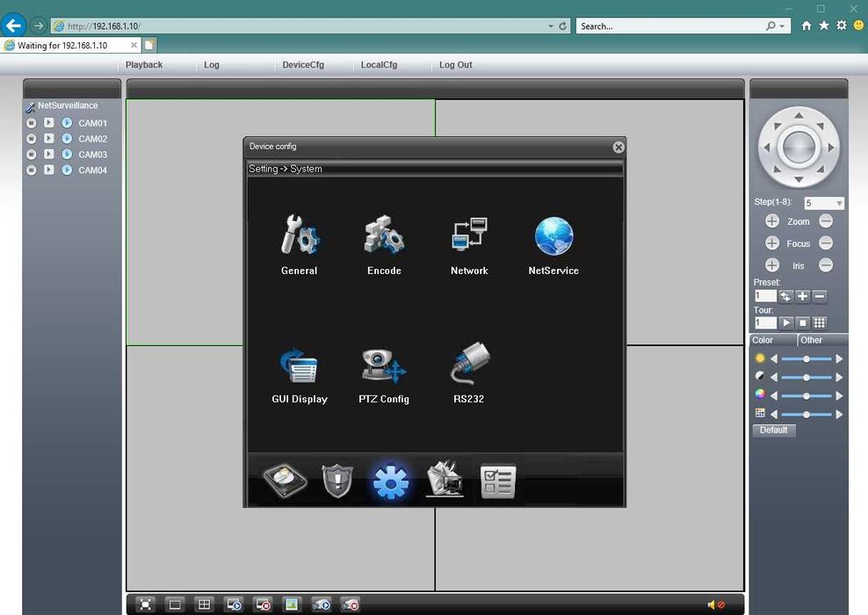Image resolution: width=868 pixels, height=615 pixels.
Task: Click the CAM04 main stream play icon
Action: tap(49, 170)
